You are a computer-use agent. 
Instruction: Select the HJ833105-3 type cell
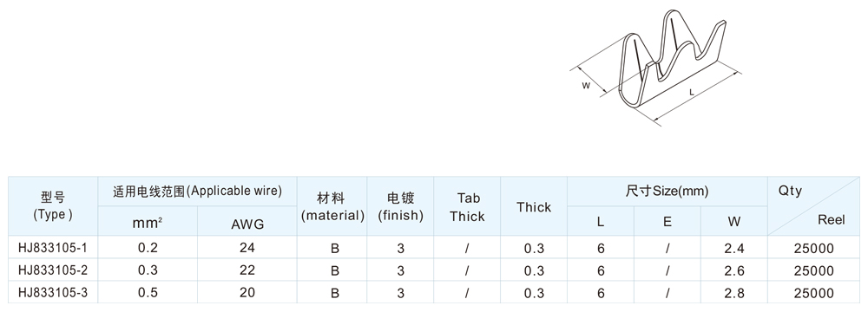point(53,293)
